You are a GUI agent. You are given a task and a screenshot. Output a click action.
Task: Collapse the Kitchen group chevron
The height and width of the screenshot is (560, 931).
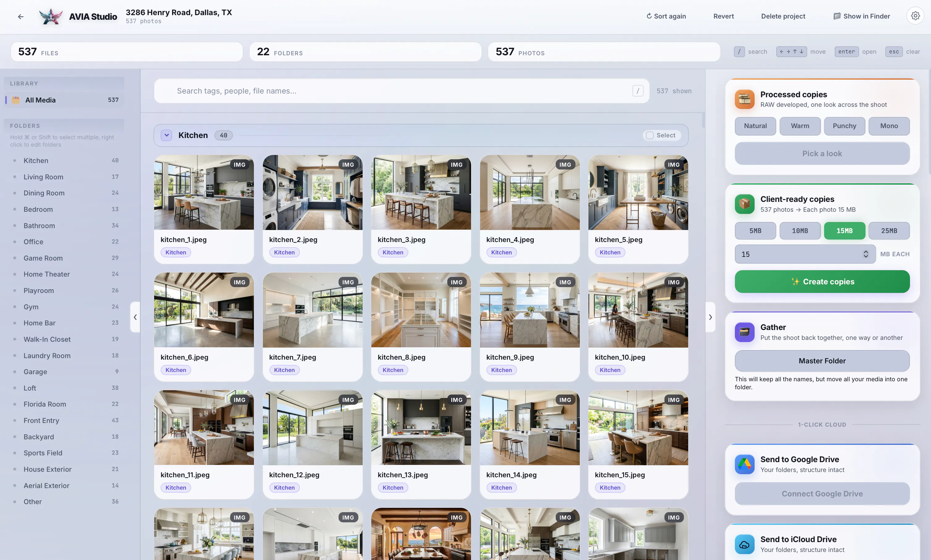click(166, 136)
